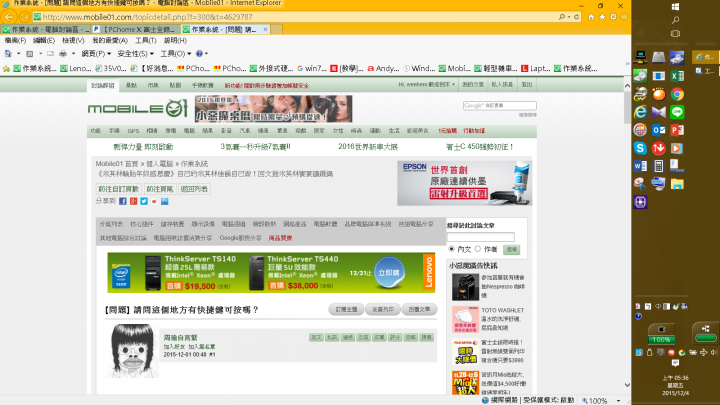Open the 2016世界新車大展 link
The height and width of the screenshot is (405, 720).
(x=368, y=147)
